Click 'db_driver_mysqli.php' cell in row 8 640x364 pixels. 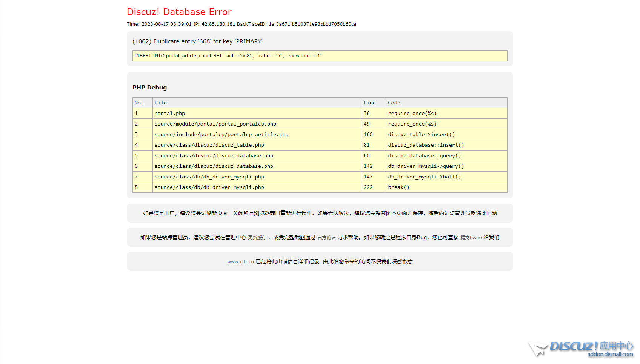(257, 187)
